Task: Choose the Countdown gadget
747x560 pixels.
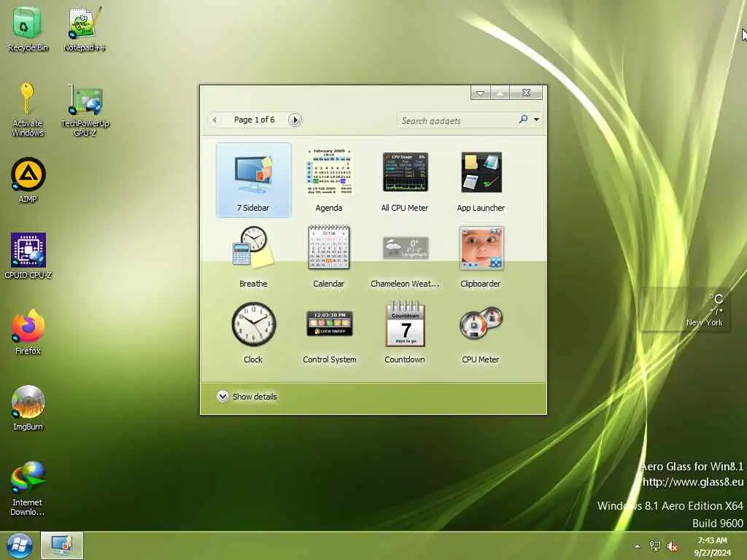Action: [x=405, y=332]
